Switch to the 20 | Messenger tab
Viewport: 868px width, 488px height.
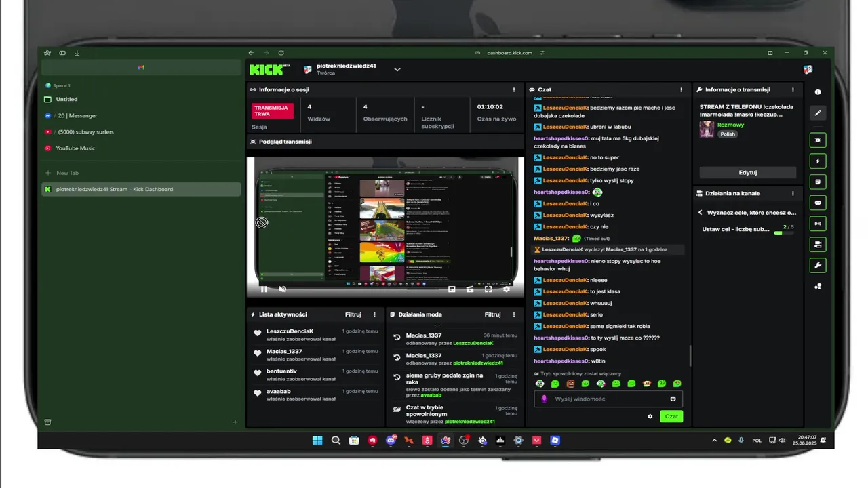click(x=141, y=115)
